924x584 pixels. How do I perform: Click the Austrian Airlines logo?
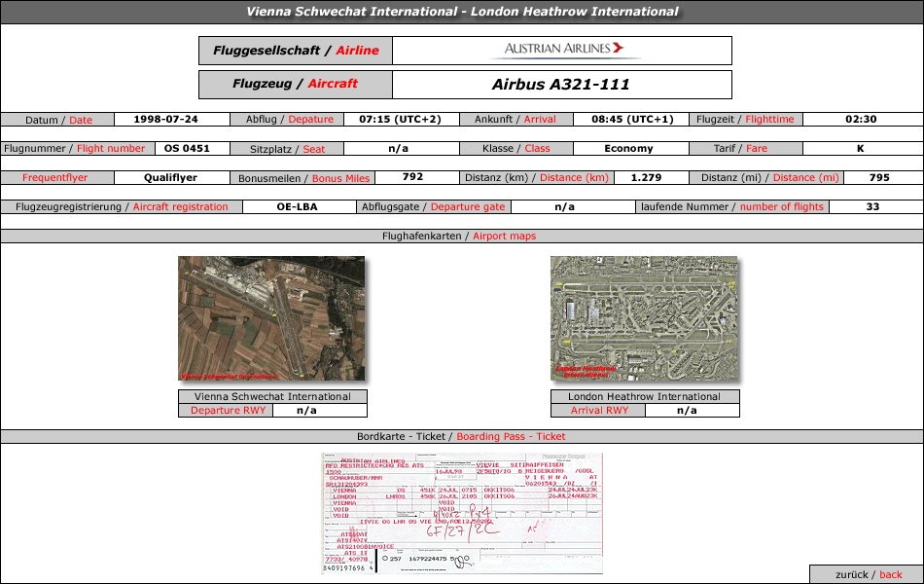pos(563,49)
